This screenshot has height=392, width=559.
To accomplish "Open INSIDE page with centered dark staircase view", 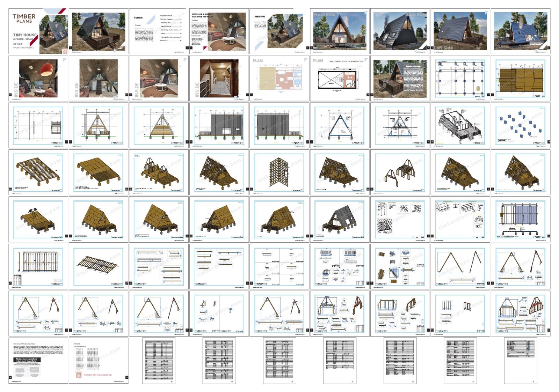I will click(99, 79).
